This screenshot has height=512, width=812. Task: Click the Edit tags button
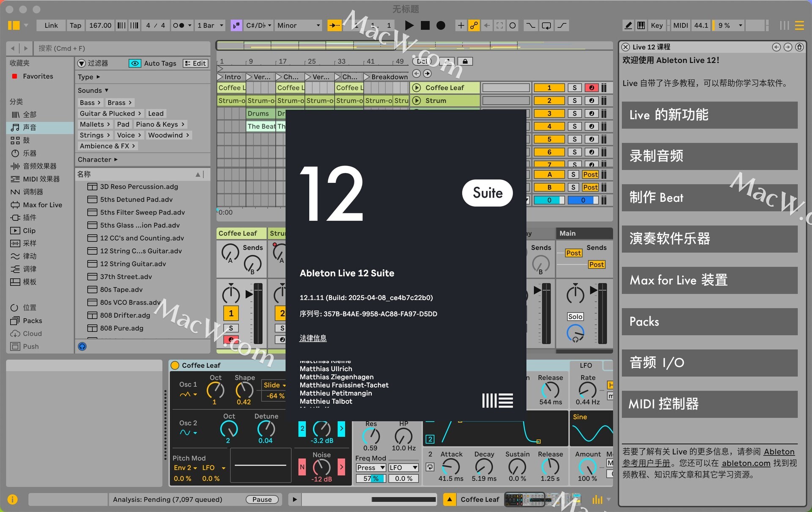pyautogui.click(x=195, y=63)
